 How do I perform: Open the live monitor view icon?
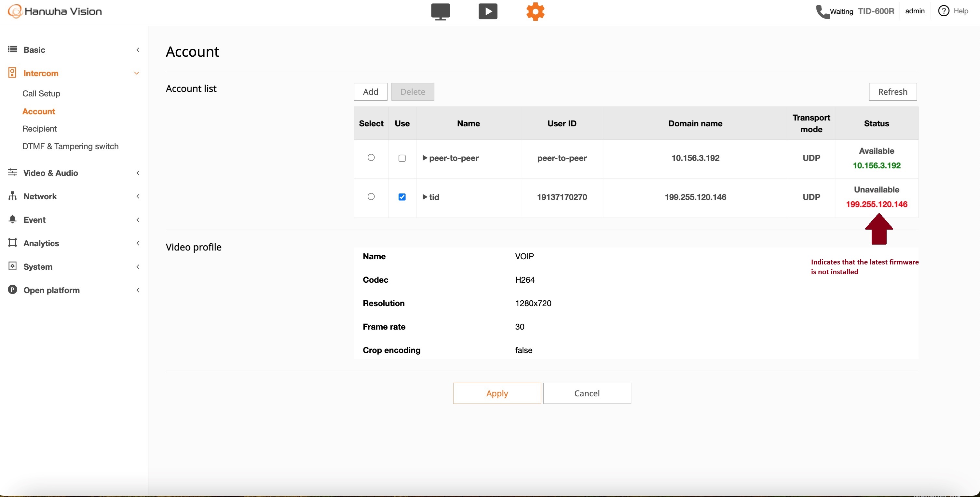tap(440, 11)
